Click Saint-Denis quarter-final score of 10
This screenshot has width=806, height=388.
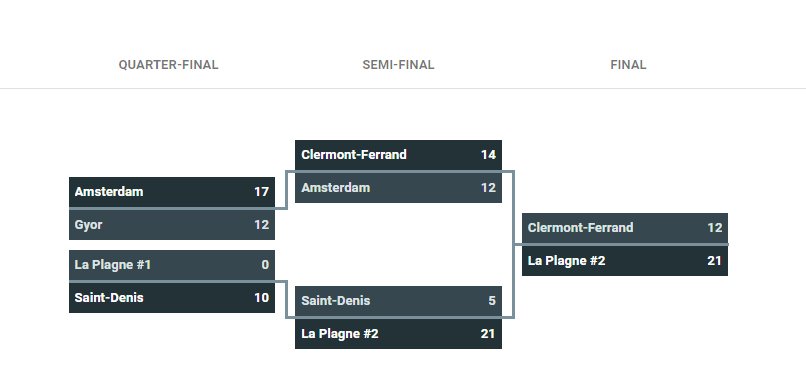(262, 298)
